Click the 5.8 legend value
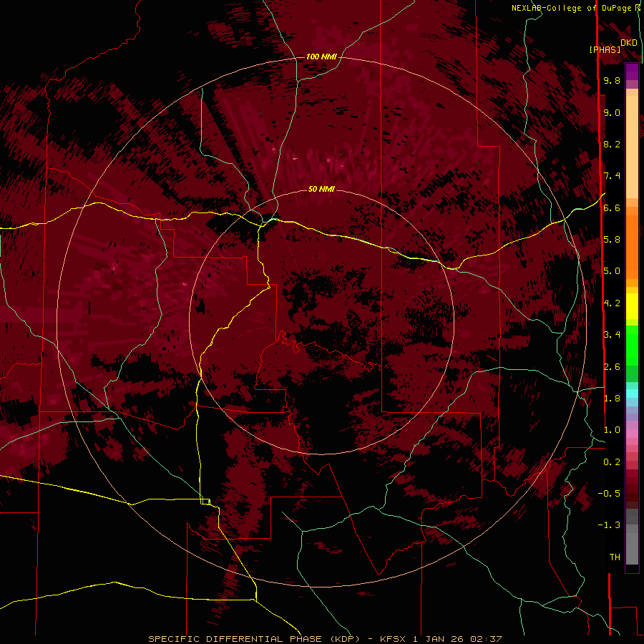Image resolution: width=644 pixels, height=644 pixels. (x=612, y=240)
